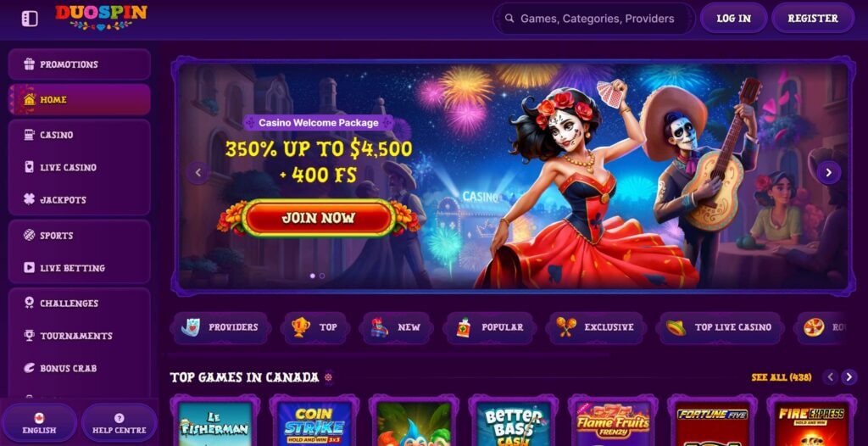Advance the Top Games carousel right
Image resolution: width=868 pixels, height=446 pixels.
point(849,377)
